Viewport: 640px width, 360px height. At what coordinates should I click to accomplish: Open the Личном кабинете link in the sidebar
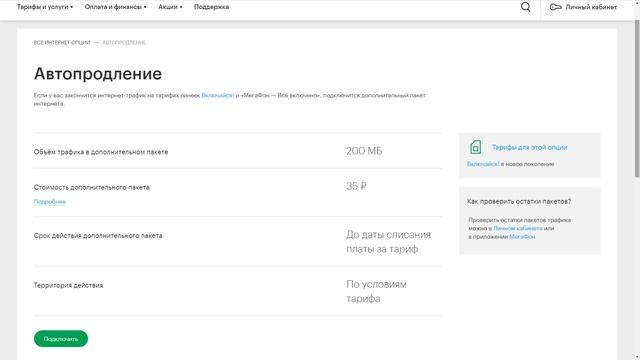(518, 228)
